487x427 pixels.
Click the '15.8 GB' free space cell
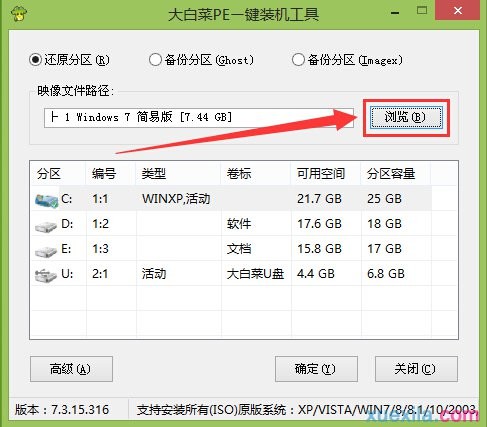tap(319, 249)
